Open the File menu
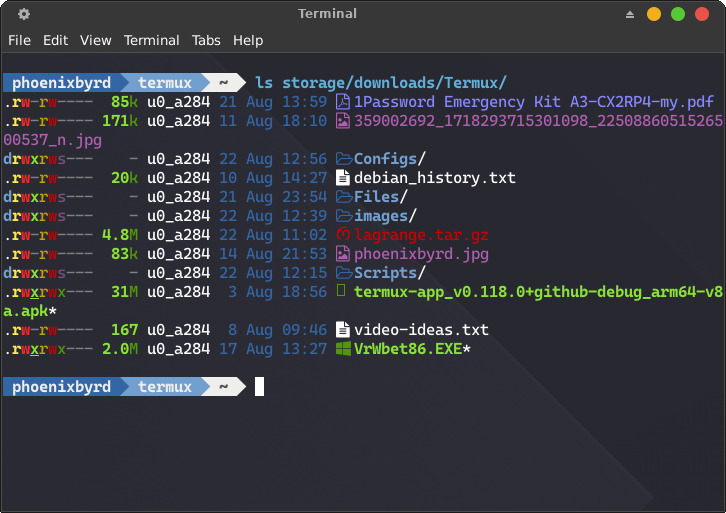 19,40
